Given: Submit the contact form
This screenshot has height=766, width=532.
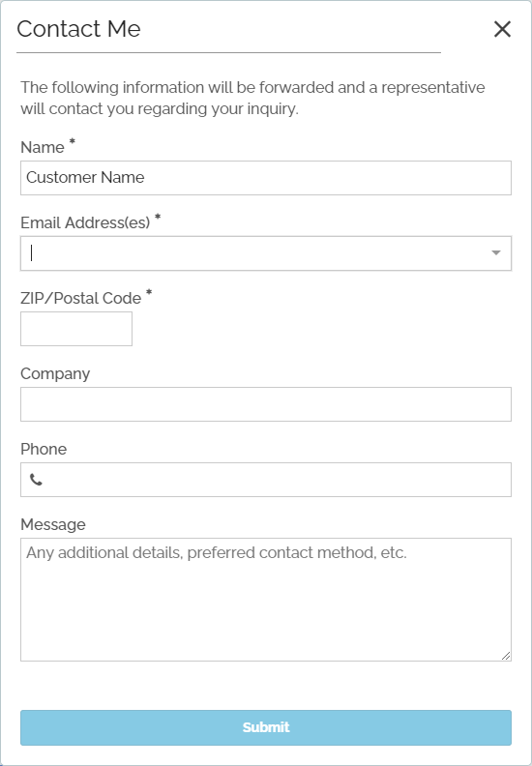Looking at the screenshot, I should tap(266, 727).
